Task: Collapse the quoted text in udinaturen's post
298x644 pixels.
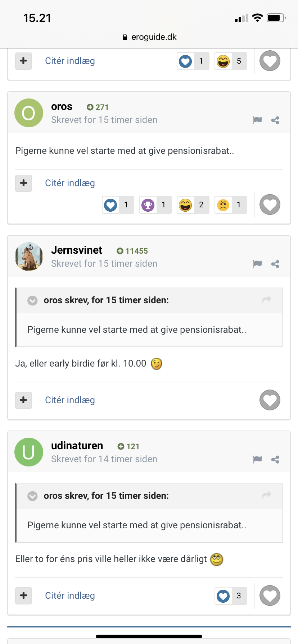Action: click(32, 496)
